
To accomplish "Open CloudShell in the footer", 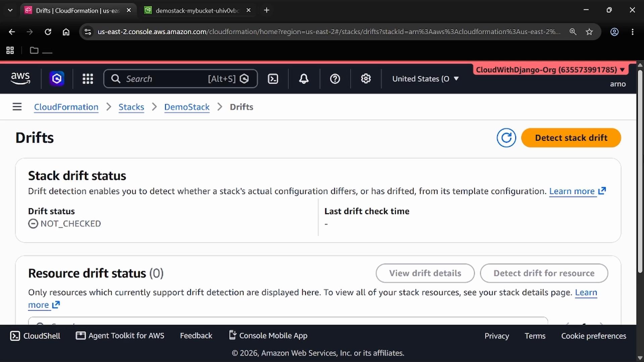I will click(x=35, y=336).
